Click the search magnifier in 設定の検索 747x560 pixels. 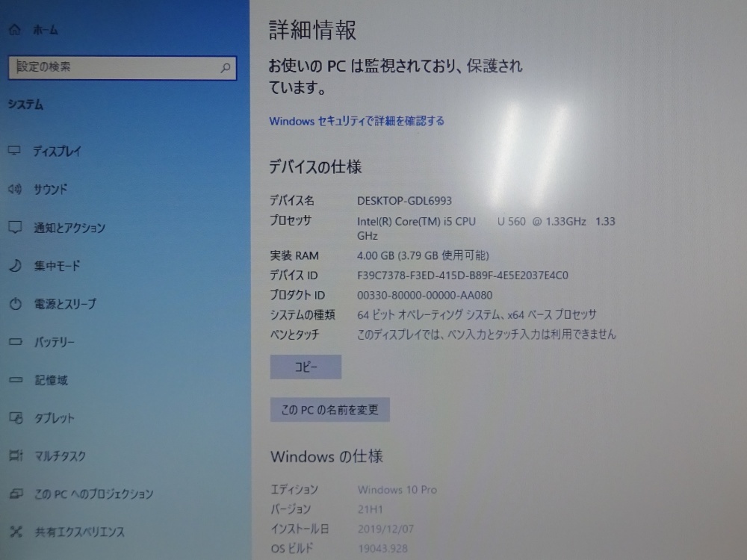click(x=224, y=68)
